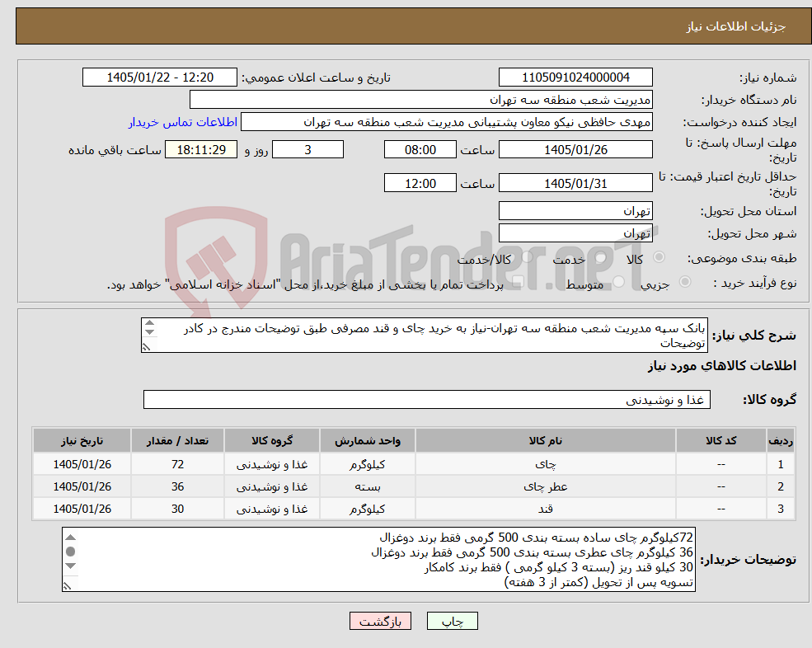Viewport: 812px width, 648px height.
Task: Click the کد کالا column header
Action: [720, 441]
